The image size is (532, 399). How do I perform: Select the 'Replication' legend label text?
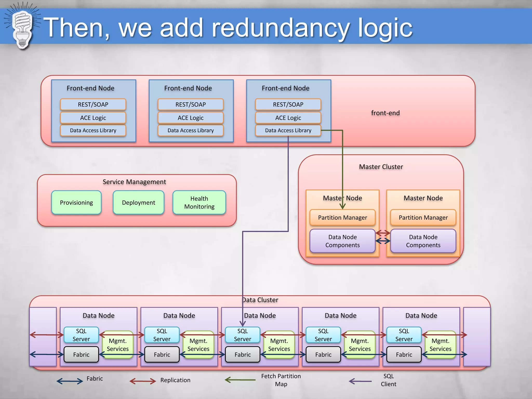[175, 380]
